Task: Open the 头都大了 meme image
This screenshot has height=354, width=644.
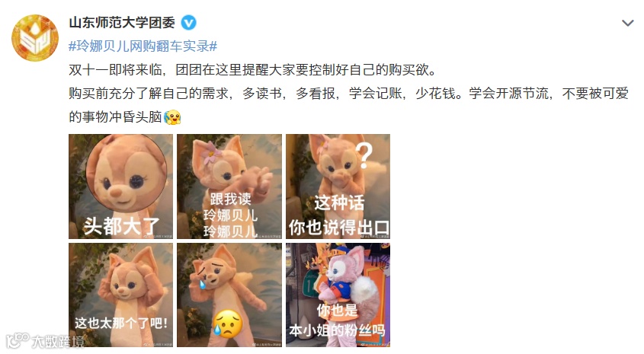Action: (120, 187)
